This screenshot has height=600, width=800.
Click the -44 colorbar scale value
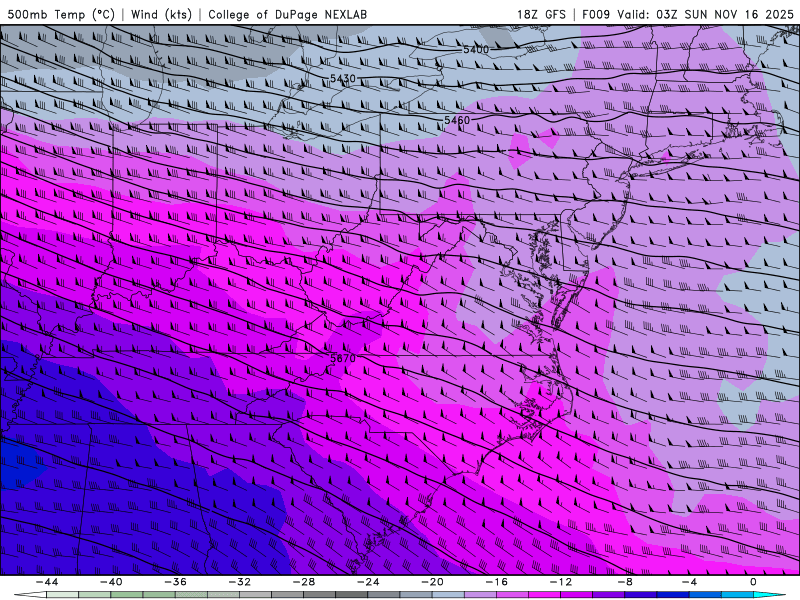click(47, 582)
